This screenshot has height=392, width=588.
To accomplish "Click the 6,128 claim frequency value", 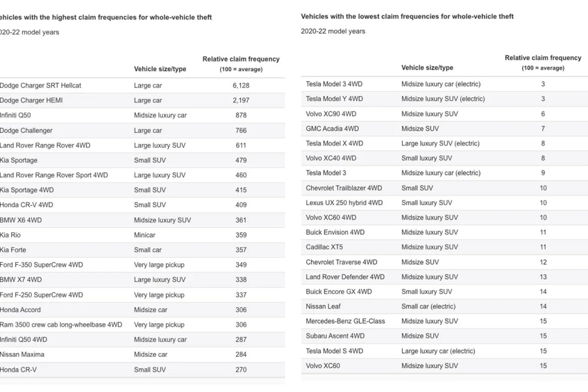I will point(241,86).
